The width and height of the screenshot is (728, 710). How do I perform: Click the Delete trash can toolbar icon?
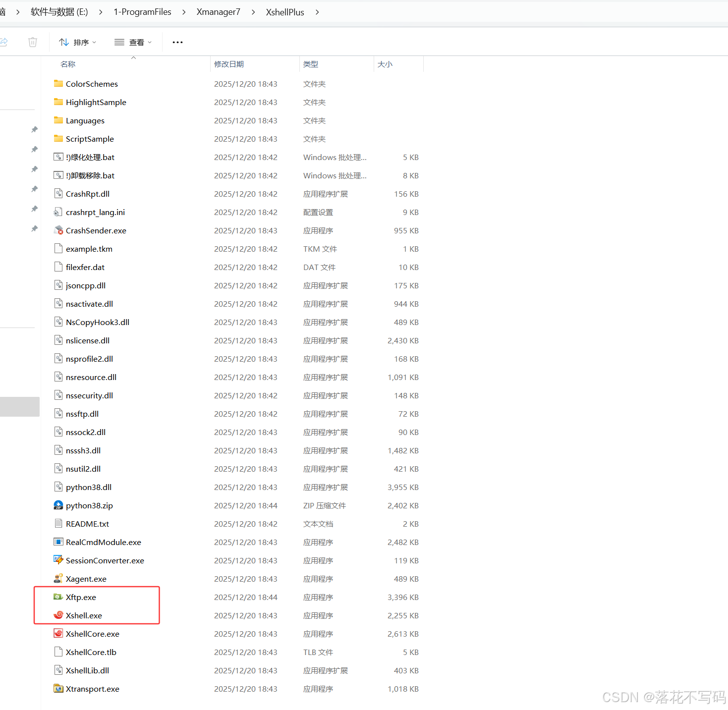pyautogui.click(x=33, y=42)
